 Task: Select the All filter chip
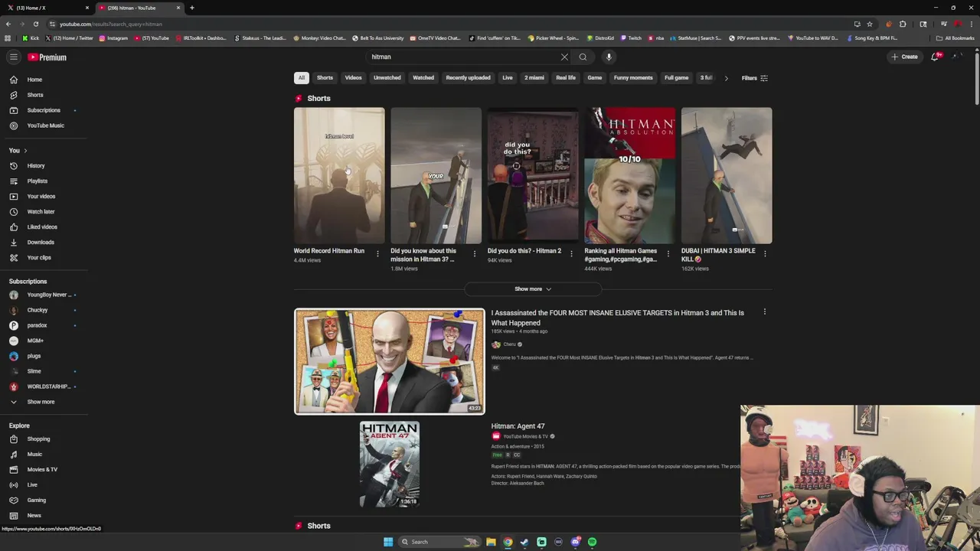(x=302, y=78)
